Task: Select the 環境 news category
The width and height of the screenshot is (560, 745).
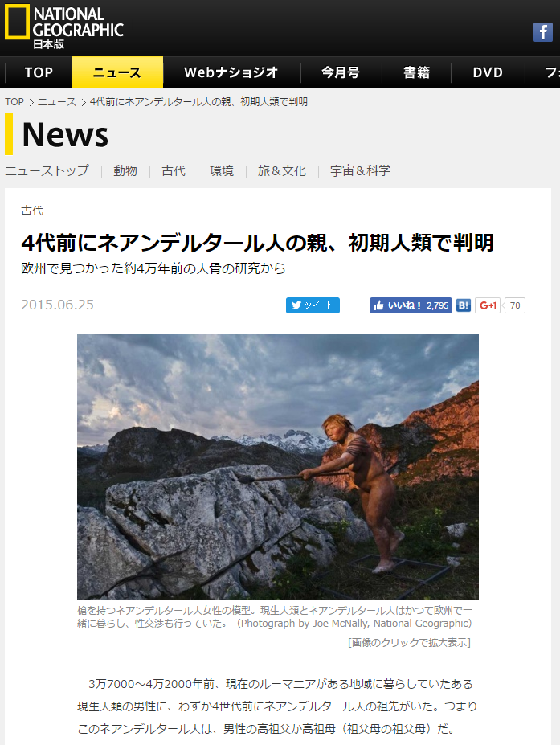Action: click(x=222, y=170)
